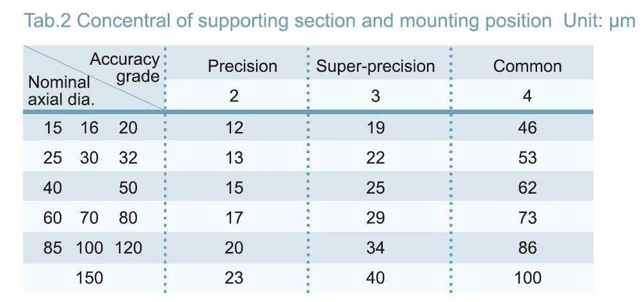Select Super-precision value 29
The image size is (644, 302).
(376, 218)
